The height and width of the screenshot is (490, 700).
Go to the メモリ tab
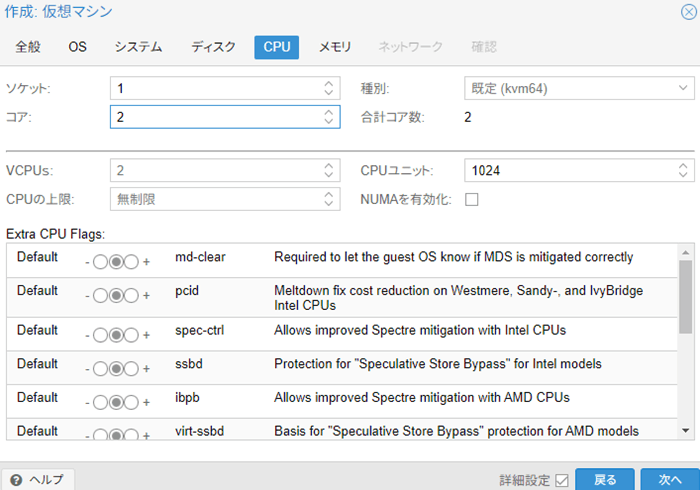pos(335,47)
